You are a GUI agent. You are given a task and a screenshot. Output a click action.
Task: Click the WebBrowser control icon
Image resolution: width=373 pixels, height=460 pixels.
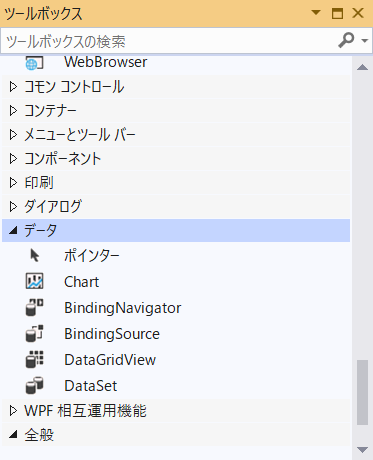(x=34, y=63)
